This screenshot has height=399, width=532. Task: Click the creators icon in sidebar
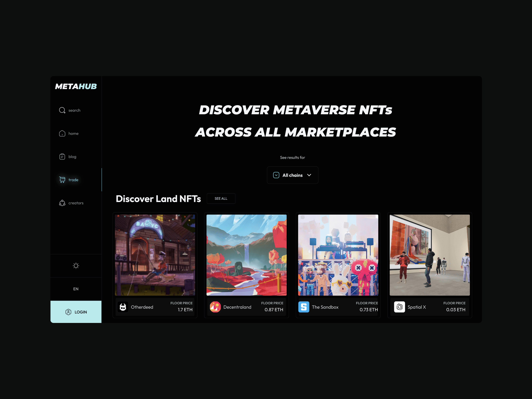point(62,203)
